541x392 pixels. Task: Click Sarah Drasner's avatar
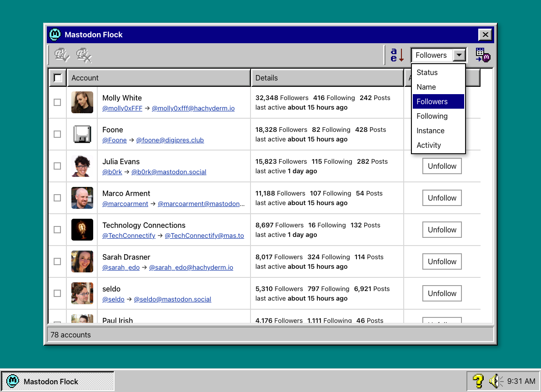(x=82, y=261)
